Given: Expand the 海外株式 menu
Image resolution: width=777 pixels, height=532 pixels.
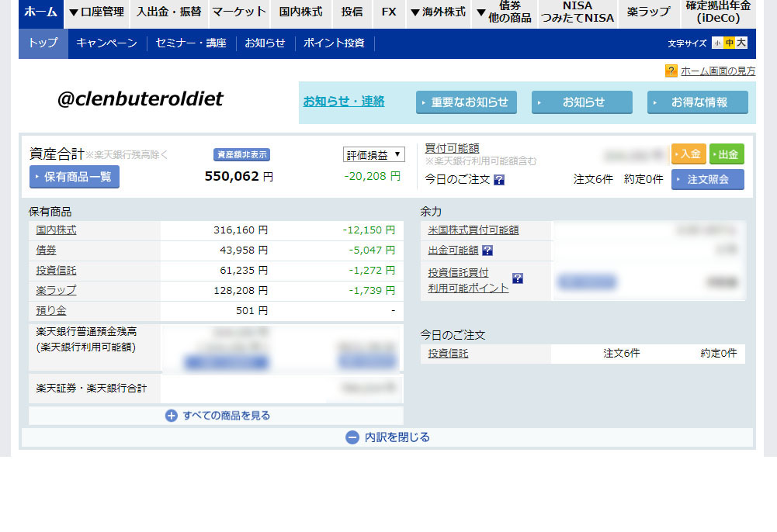Looking at the screenshot, I should pos(438,12).
